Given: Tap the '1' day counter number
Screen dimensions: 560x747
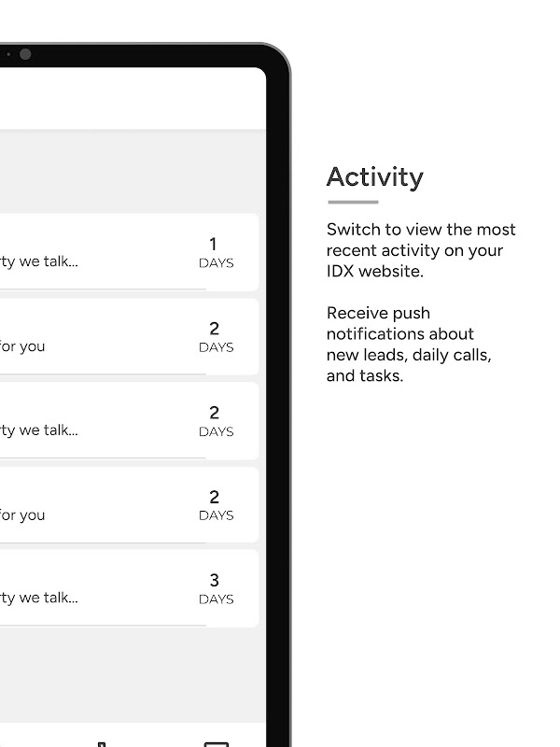Looking at the screenshot, I should (x=214, y=245).
